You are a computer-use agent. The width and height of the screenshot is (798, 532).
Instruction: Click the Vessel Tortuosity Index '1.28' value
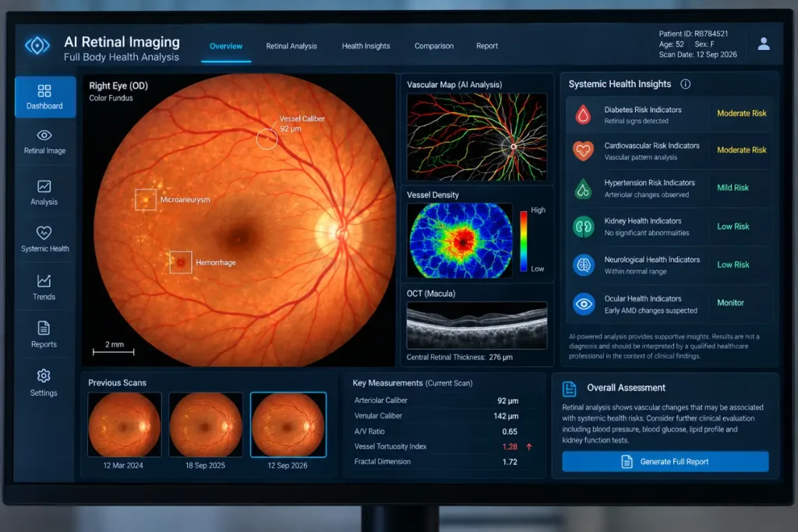pyautogui.click(x=510, y=446)
